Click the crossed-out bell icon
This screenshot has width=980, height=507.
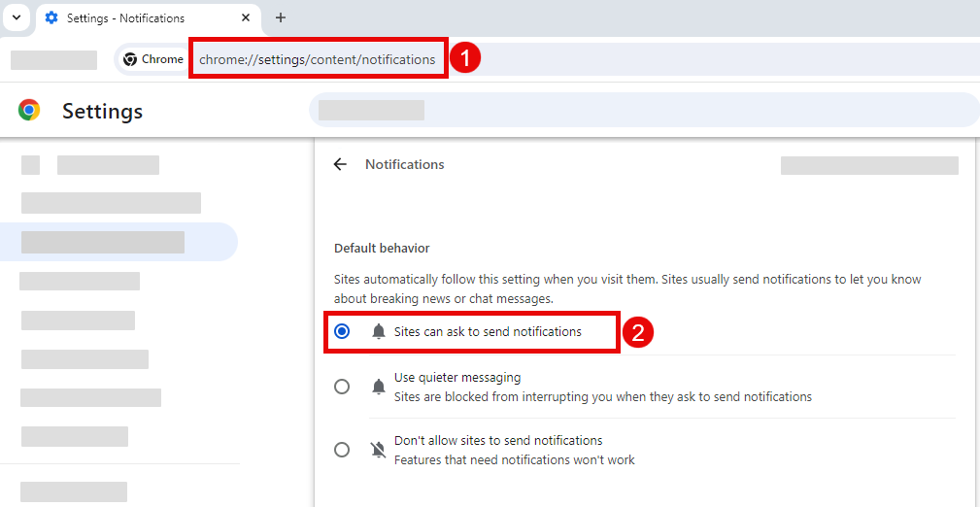(379, 450)
